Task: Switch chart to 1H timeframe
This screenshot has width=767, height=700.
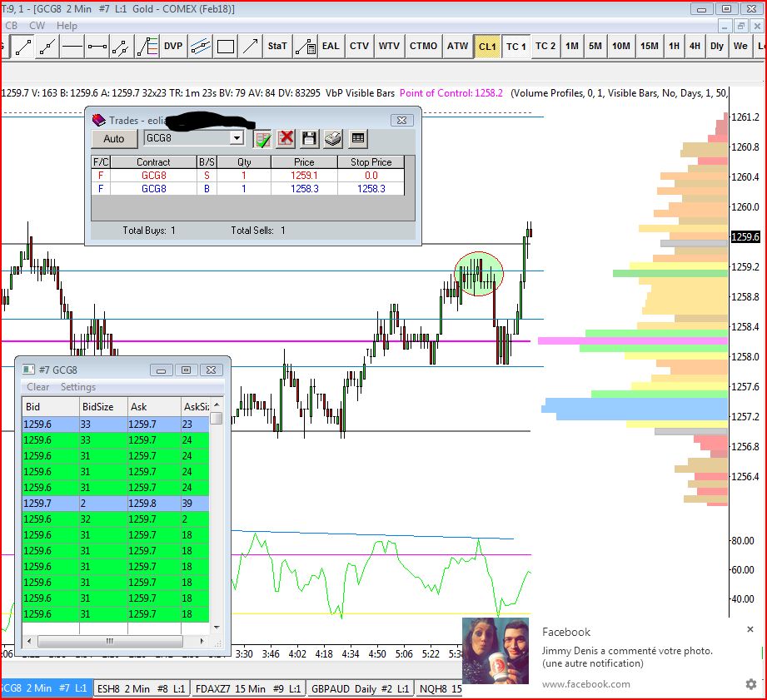Action: click(x=674, y=47)
